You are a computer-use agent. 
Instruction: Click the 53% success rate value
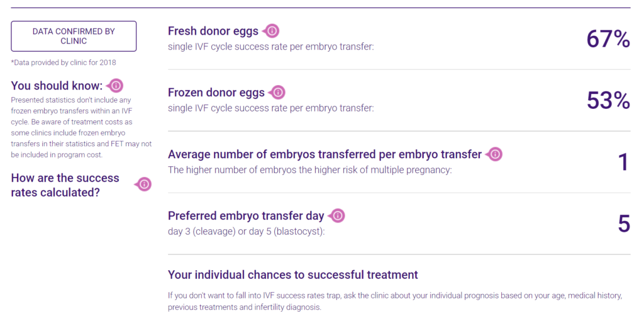[608, 101]
